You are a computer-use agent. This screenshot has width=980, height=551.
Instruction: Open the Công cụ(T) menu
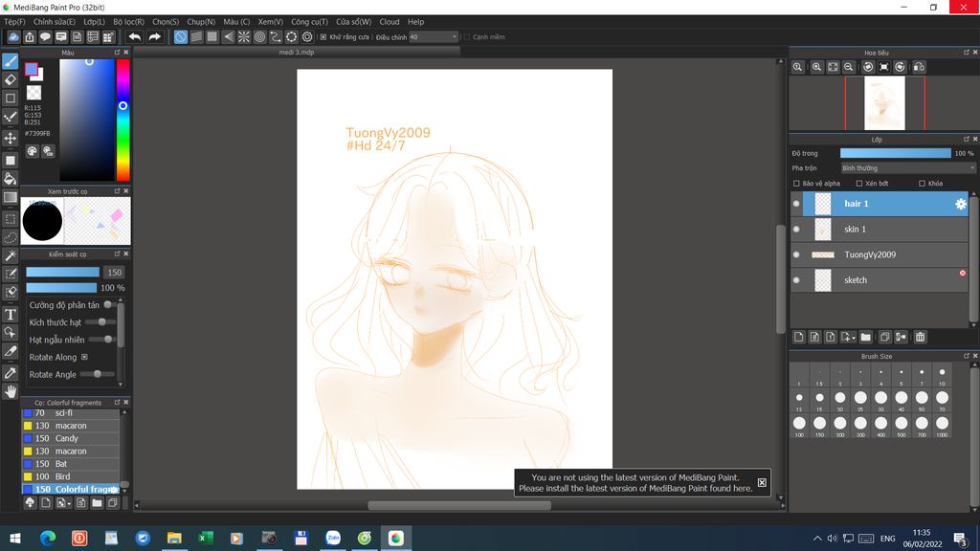[309, 21]
